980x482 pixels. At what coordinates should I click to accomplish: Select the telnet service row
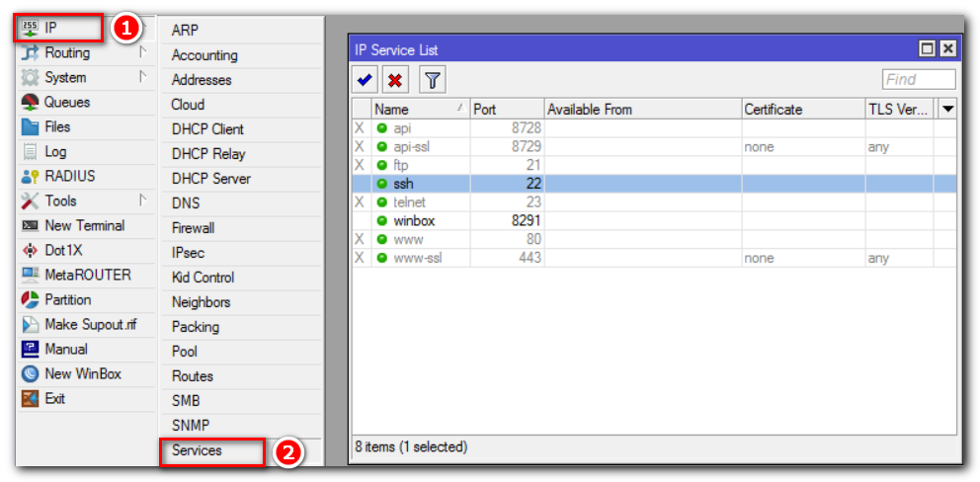[409, 202]
